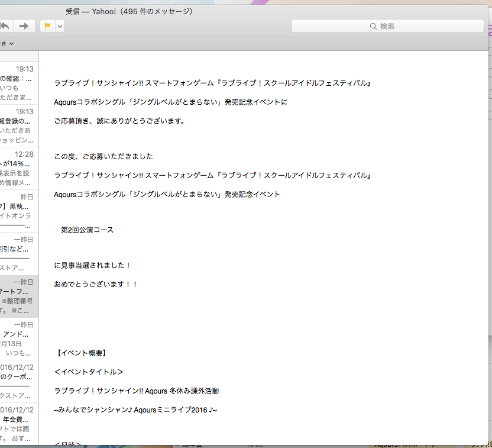Click the magnifier icon in search box
Image resolution: width=492 pixels, height=448 pixels.
[x=373, y=27]
